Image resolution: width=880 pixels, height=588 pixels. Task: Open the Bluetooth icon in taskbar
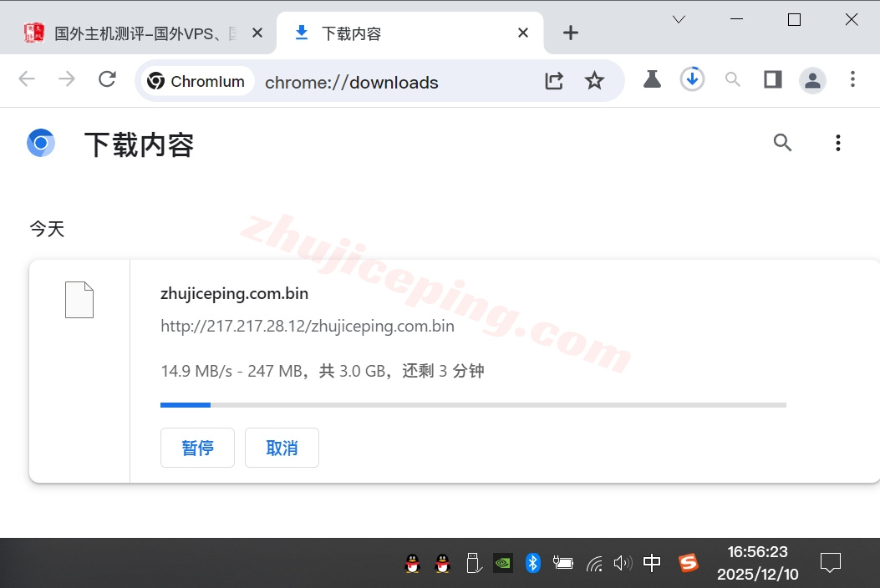tap(533, 563)
